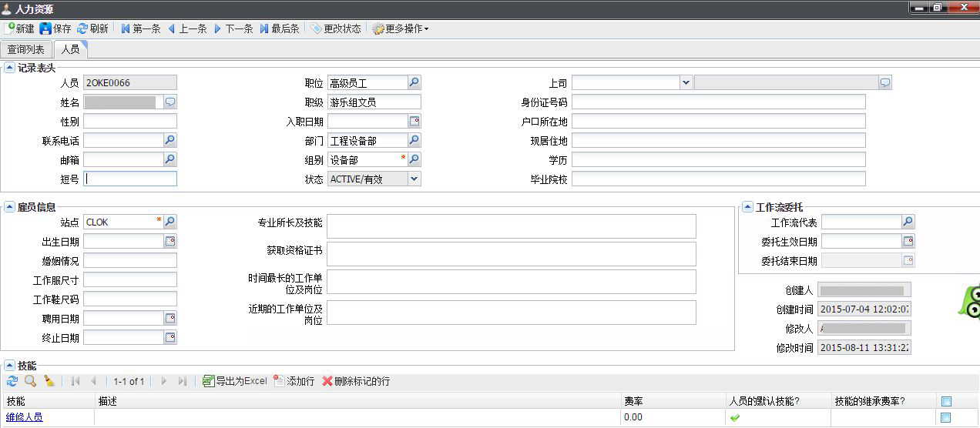
Task: Open lookup icon for 职位
Action: 414,82
